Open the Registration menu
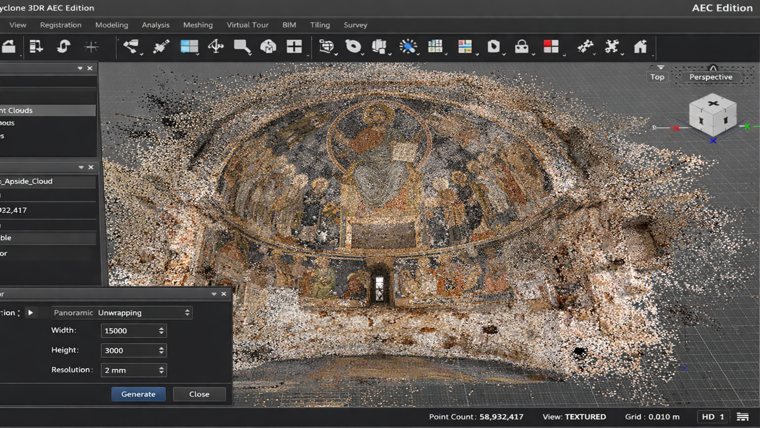 [61, 25]
